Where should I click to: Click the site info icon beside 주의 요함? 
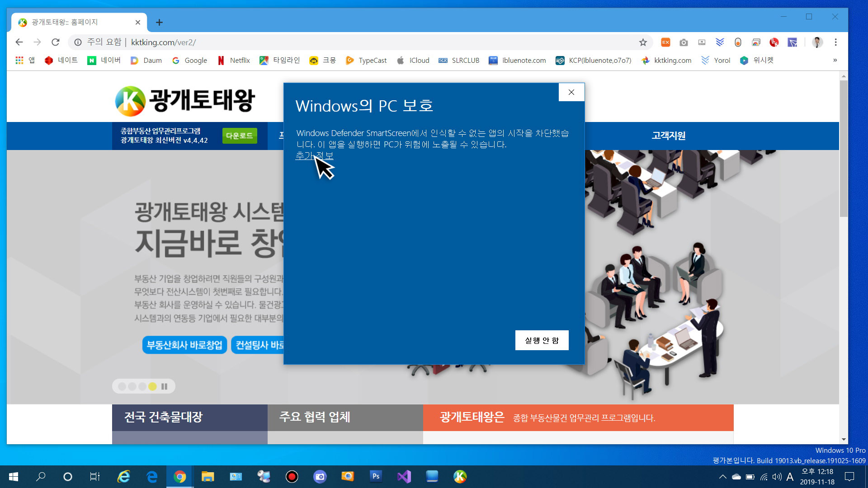(78, 42)
